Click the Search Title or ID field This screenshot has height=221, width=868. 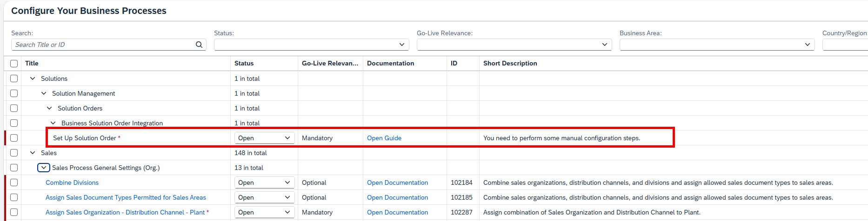coord(103,45)
